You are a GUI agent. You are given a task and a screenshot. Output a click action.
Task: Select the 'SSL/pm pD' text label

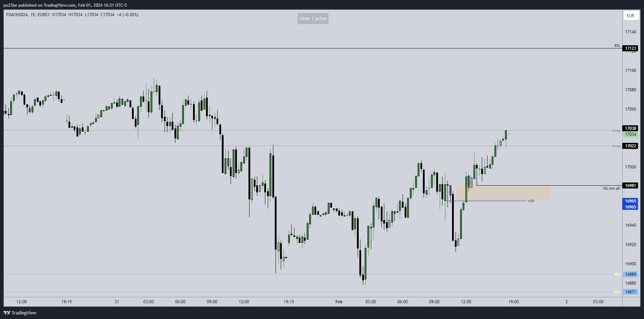pos(611,188)
